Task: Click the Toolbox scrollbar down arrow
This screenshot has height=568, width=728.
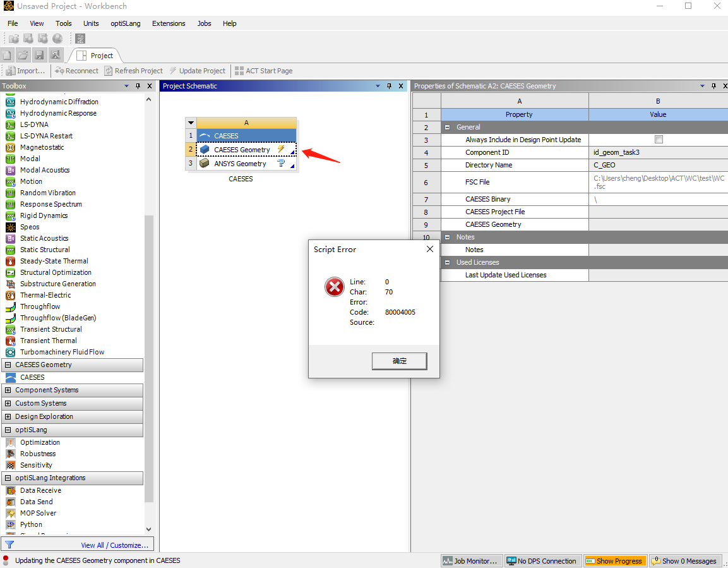Action: pos(148,529)
